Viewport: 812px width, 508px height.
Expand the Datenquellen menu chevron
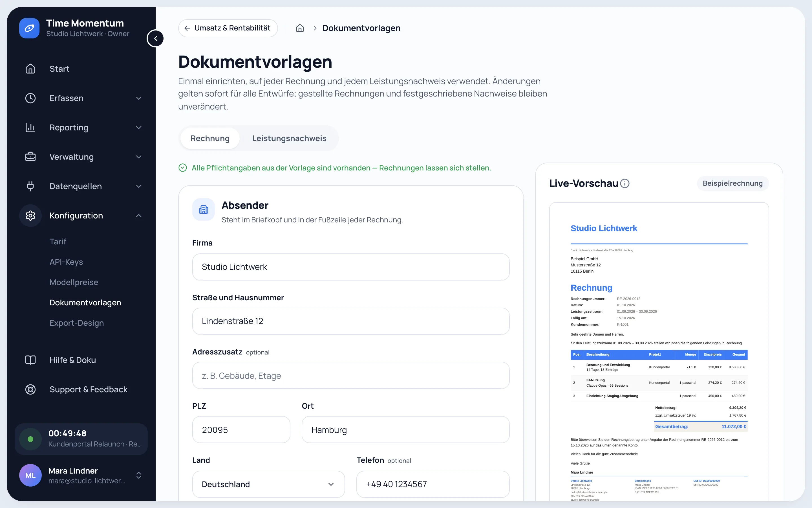tap(139, 186)
